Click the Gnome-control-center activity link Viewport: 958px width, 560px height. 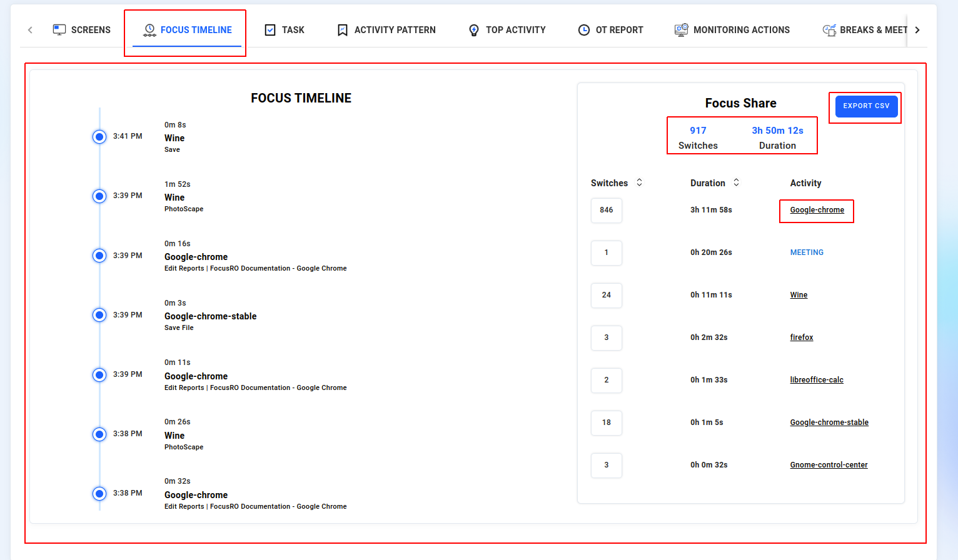click(x=829, y=465)
